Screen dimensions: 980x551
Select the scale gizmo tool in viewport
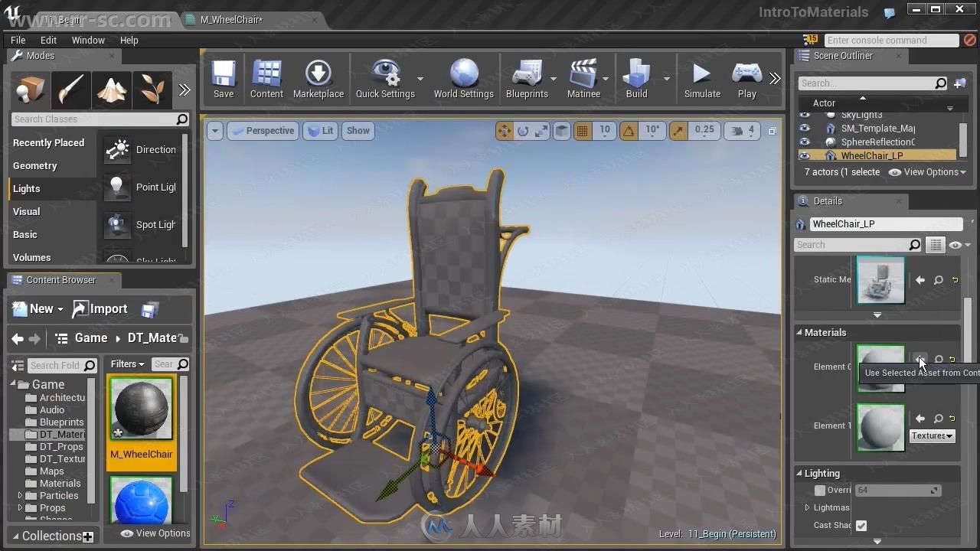pos(541,131)
